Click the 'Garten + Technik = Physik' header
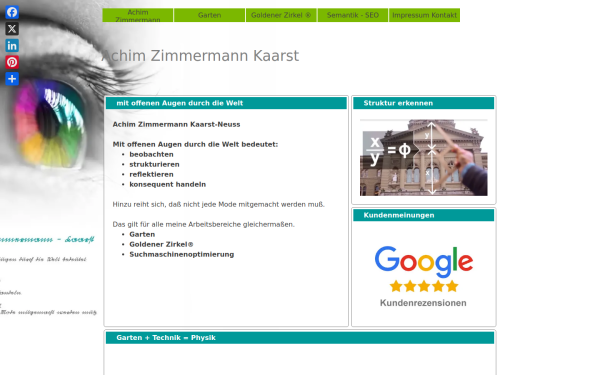600x375 pixels. click(300, 338)
